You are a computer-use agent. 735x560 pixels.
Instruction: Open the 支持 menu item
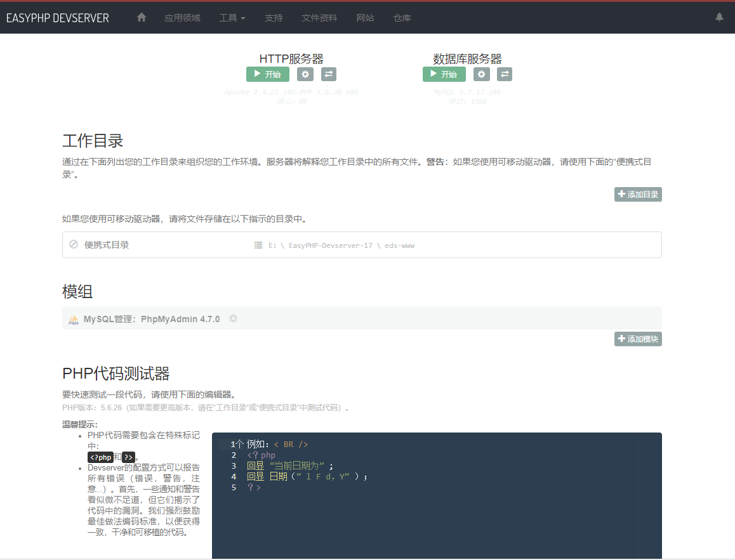274,18
